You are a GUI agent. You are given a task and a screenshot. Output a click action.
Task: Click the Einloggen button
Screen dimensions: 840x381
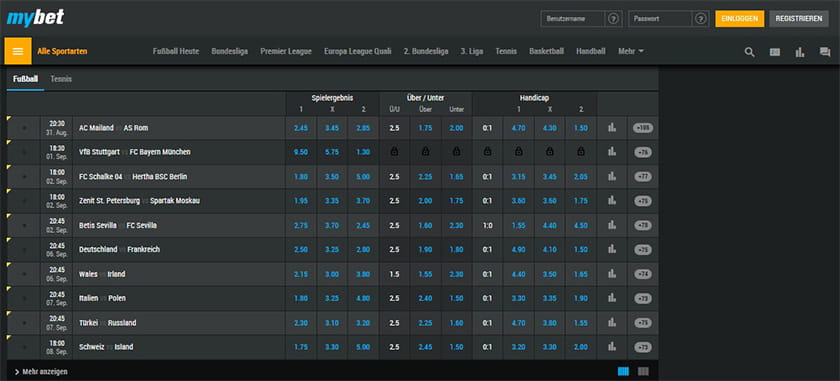[739, 19]
